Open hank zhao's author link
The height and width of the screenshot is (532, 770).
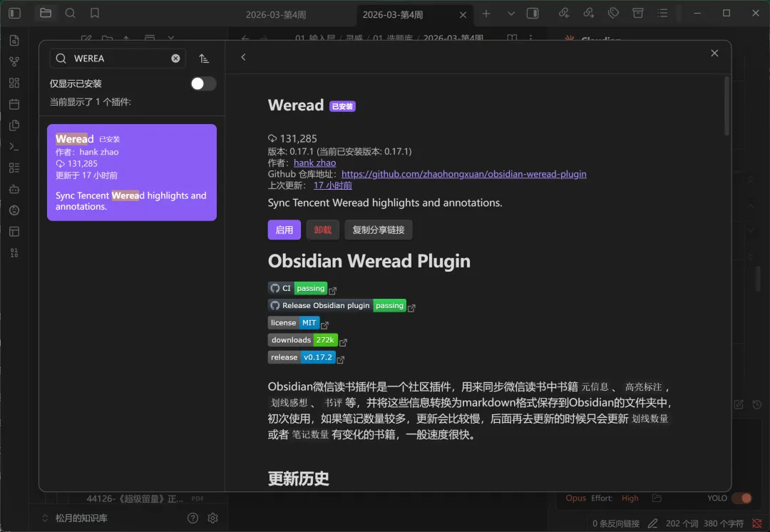tap(314, 162)
